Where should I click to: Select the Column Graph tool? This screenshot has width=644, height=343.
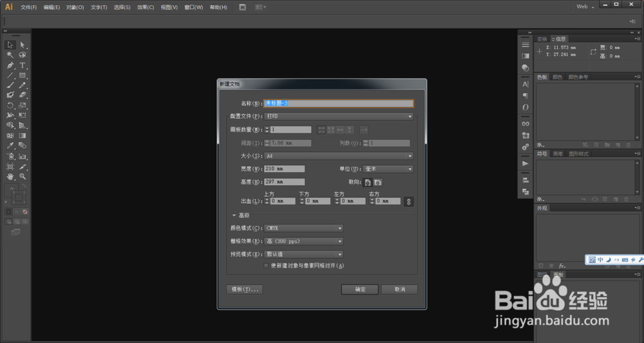23,156
